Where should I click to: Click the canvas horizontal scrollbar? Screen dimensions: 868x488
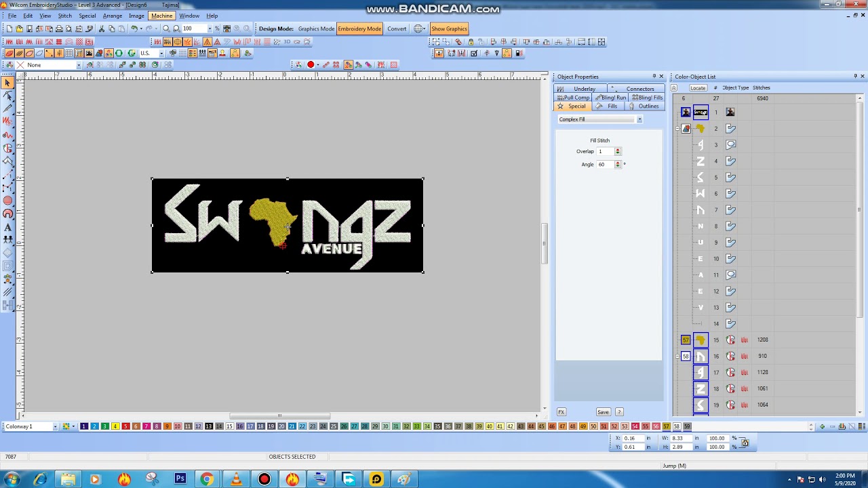coord(279,416)
